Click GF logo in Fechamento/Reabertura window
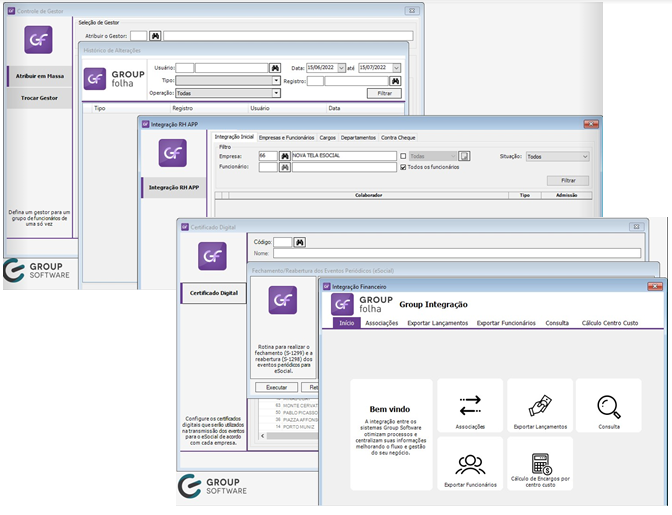This screenshot has height=515, width=672. 282,300
